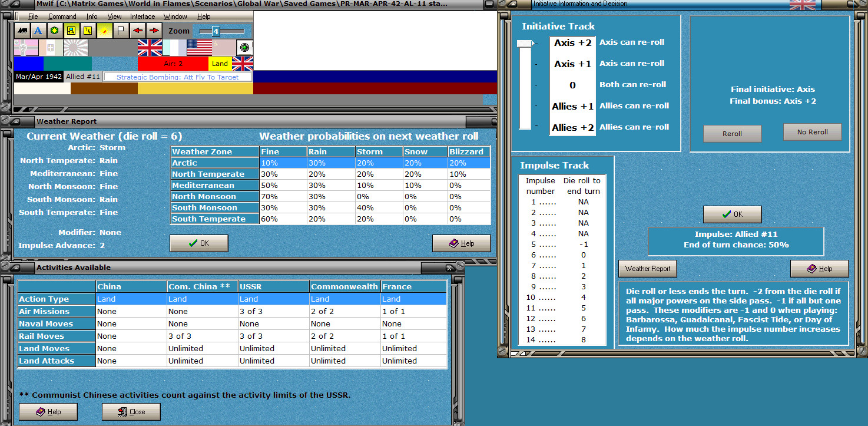Click the Mar/Apr 1942 date label
The image size is (868, 426).
pos(38,77)
